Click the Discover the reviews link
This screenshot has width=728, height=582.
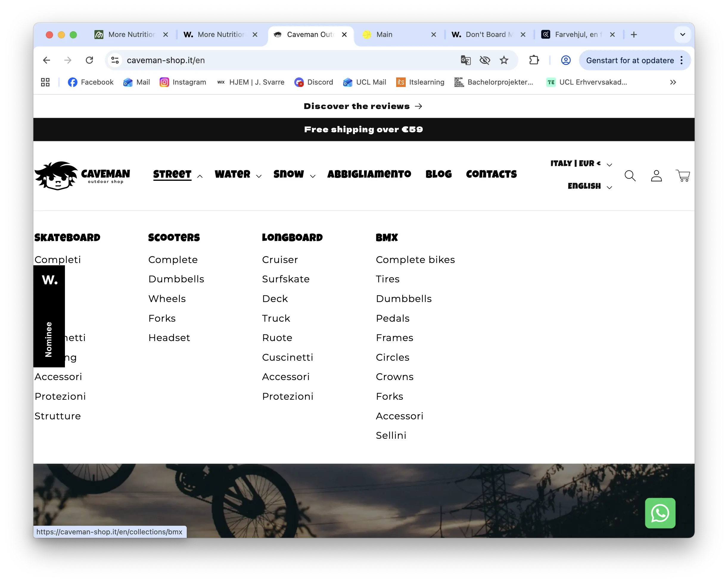click(363, 106)
